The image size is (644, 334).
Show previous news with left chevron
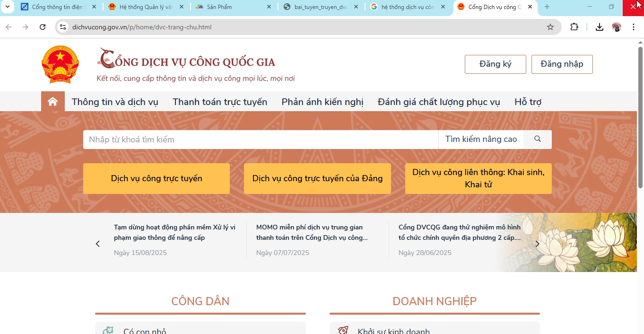pos(98,244)
